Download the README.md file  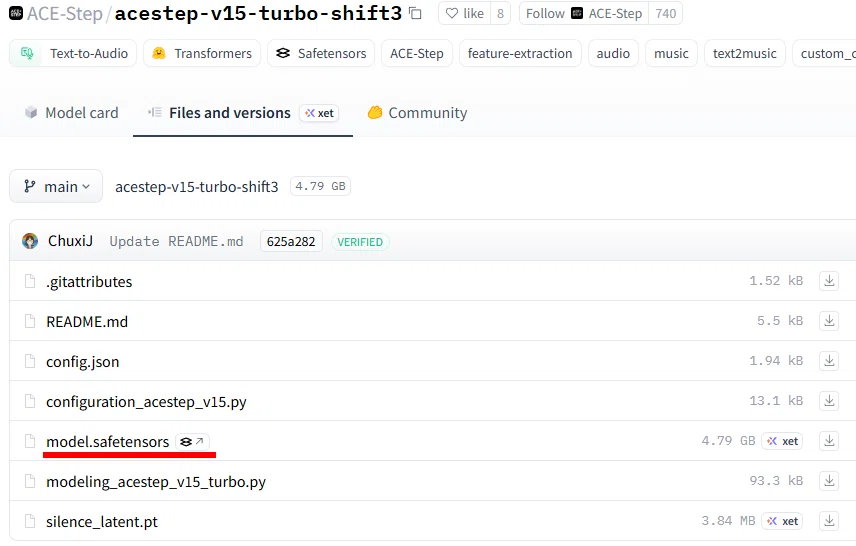pos(829,321)
